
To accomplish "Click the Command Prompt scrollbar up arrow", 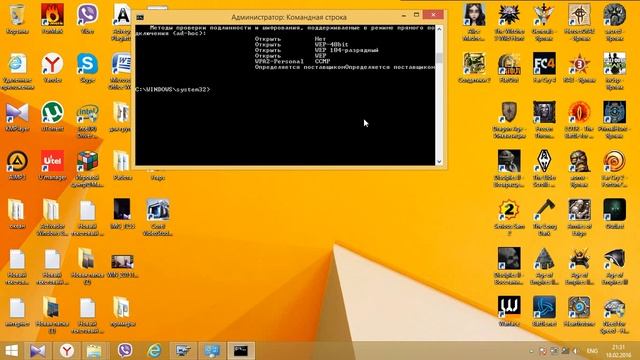I will 439,29.
